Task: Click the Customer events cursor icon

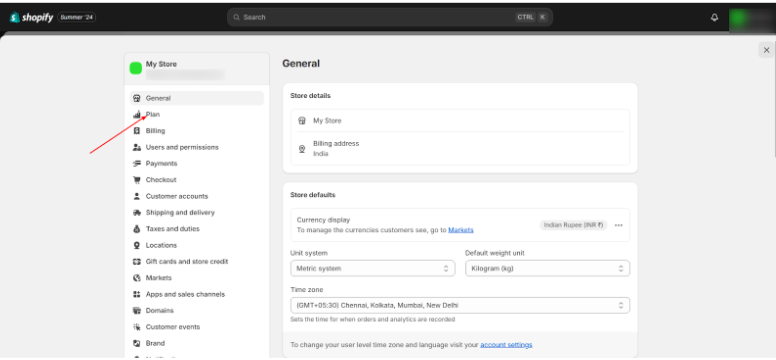Action: pyautogui.click(x=137, y=327)
